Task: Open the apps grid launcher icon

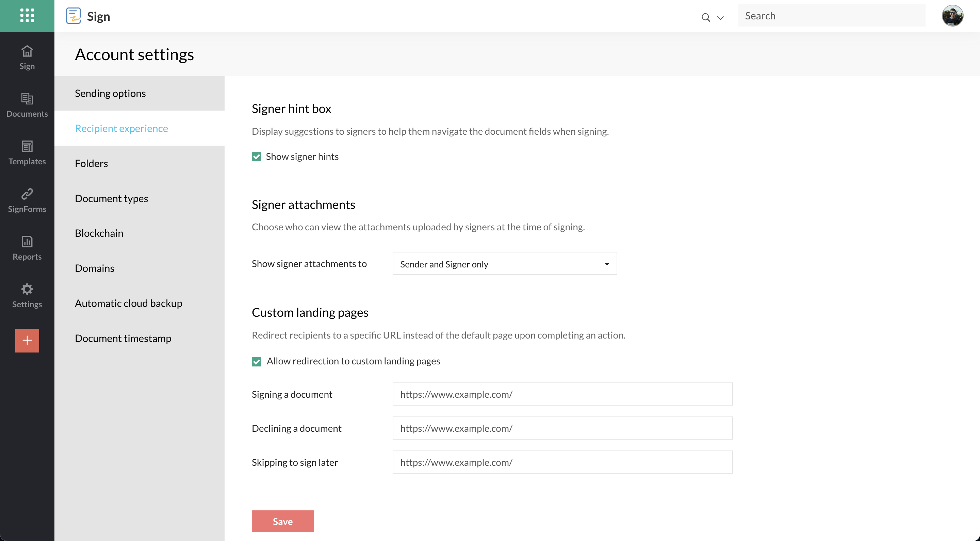Action: pos(27,16)
